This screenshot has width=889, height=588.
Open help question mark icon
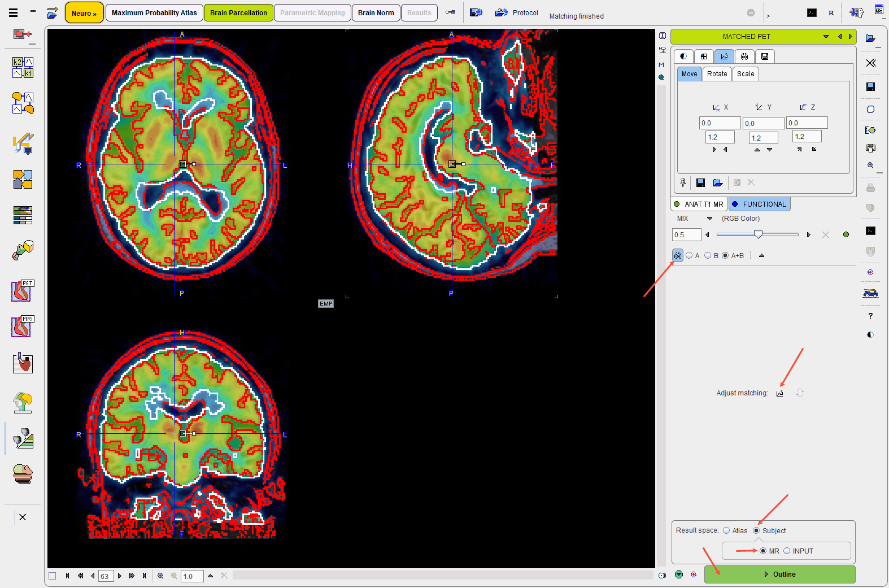click(x=870, y=316)
